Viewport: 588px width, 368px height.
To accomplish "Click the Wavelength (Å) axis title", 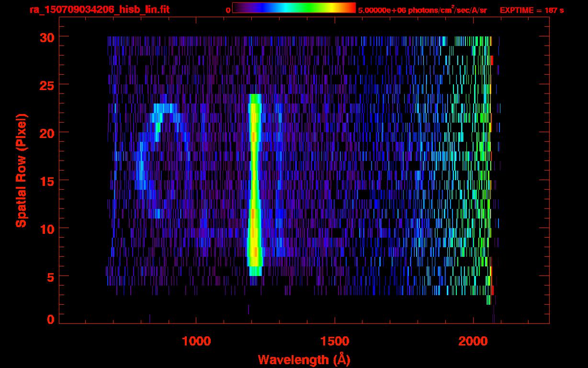I will click(304, 359).
